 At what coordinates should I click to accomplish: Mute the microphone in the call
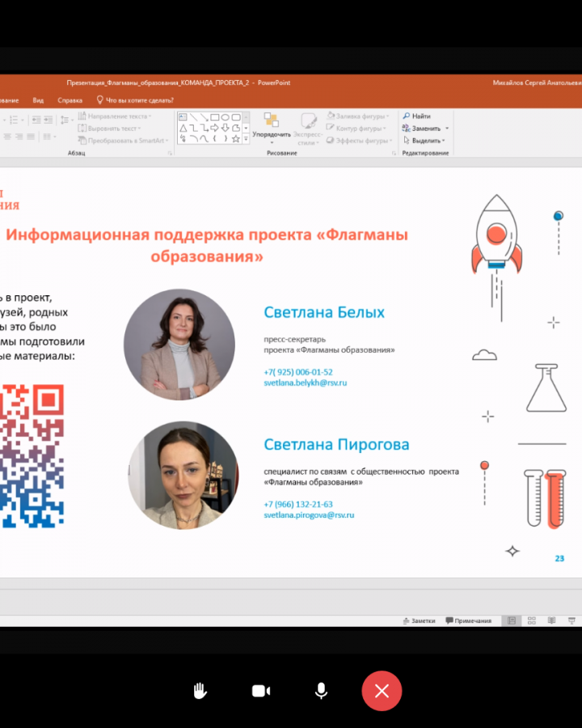tap(321, 691)
